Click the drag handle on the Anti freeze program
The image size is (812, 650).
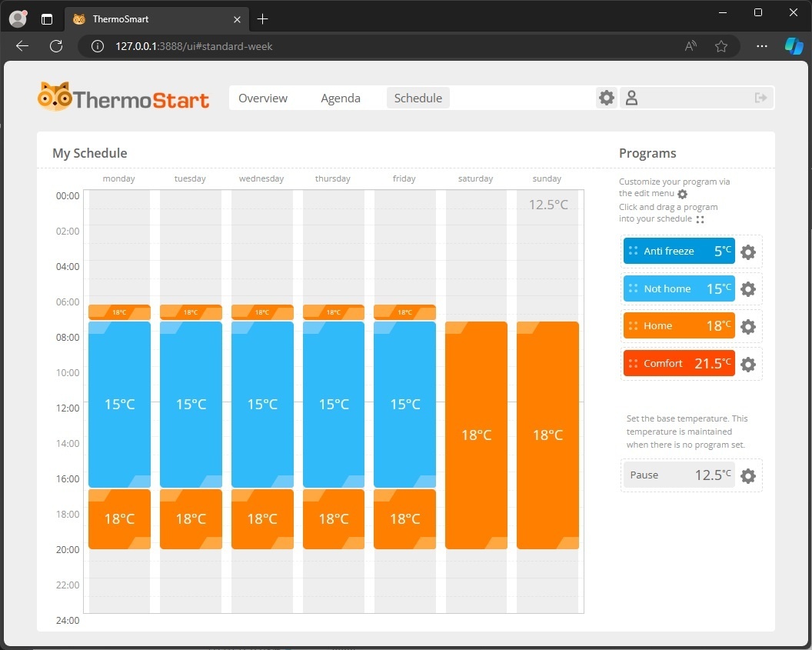tap(632, 251)
